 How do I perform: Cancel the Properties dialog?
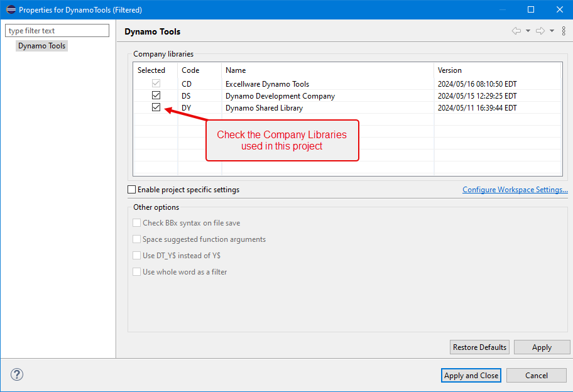(536, 376)
